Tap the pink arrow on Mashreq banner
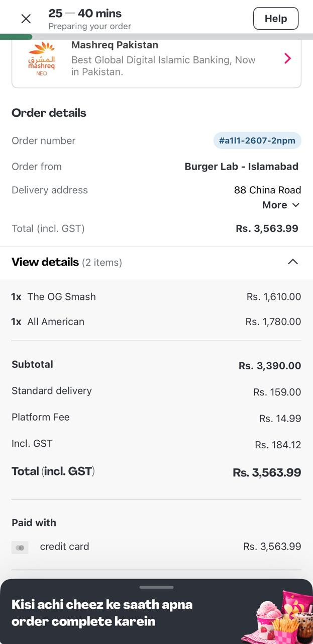 click(x=288, y=58)
